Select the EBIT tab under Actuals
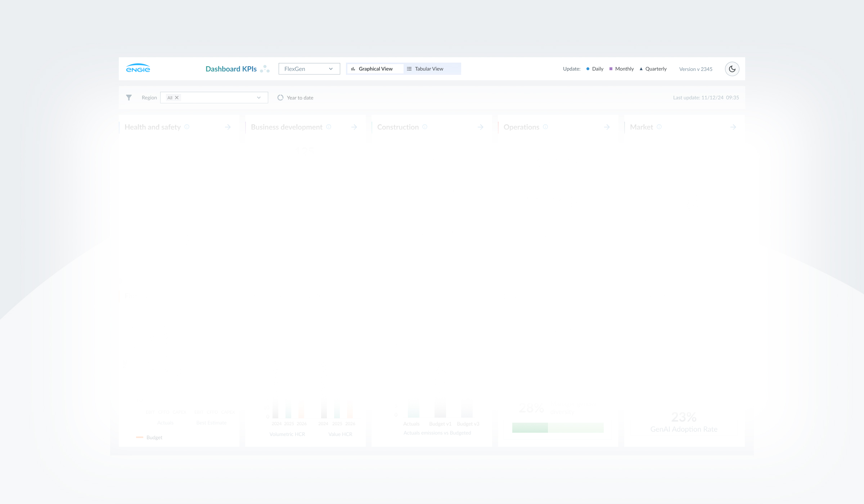Image resolution: width=864 pixels, height=504 pixels. click(x=150, y=412)
